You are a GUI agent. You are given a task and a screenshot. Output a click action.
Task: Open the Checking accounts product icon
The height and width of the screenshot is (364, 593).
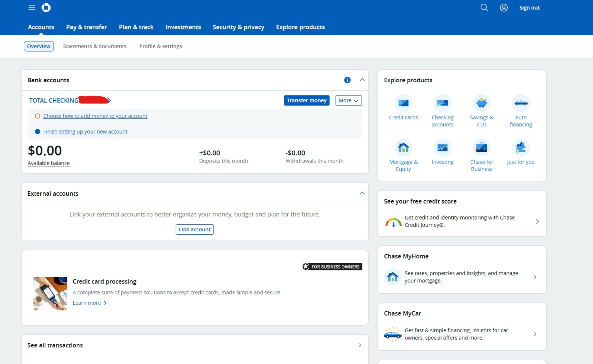[443, 103]
